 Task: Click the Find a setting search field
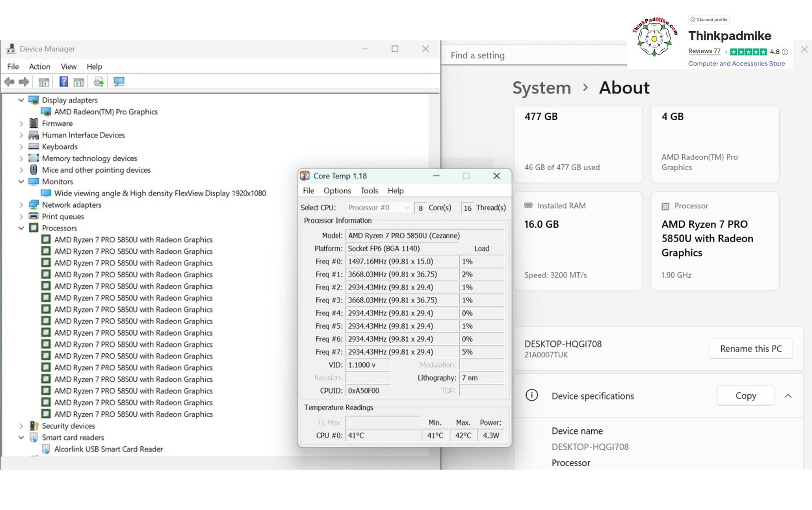(x=534, y=55)
